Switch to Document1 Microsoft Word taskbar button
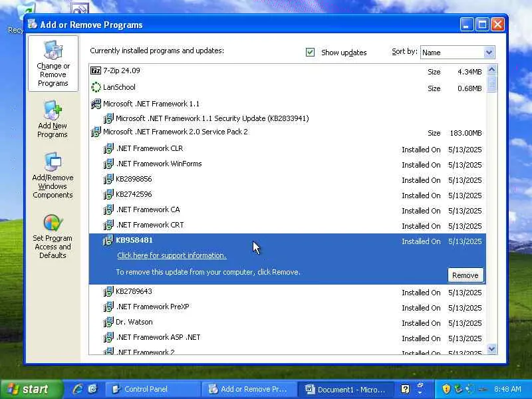The width and height of the screenshot is (532, 399). tap(346, 389)
